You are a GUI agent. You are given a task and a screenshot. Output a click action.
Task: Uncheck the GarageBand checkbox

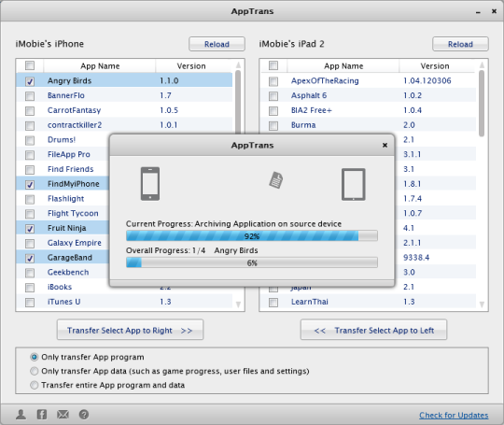coord(30,258)
